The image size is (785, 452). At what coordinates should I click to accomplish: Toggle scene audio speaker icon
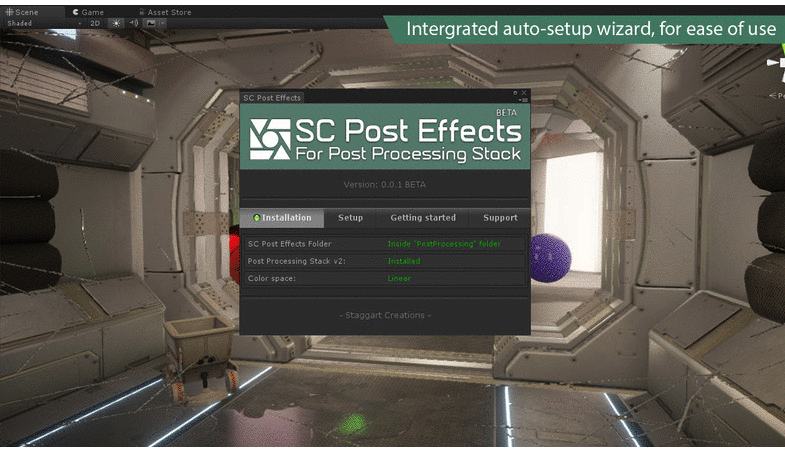(134, 24)
